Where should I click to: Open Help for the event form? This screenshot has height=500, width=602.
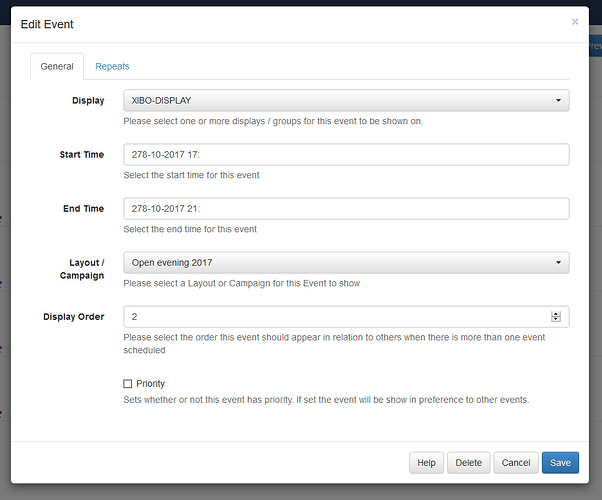click(426, 463)
